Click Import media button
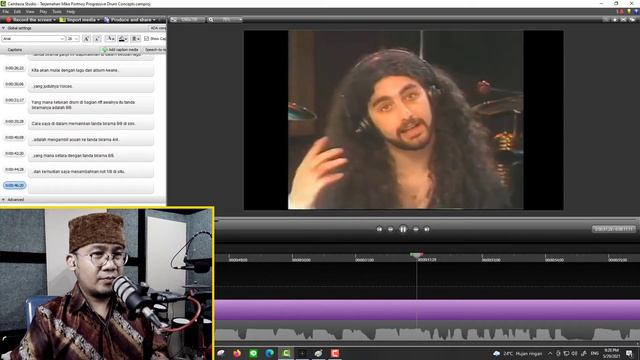 coord(79,20)
